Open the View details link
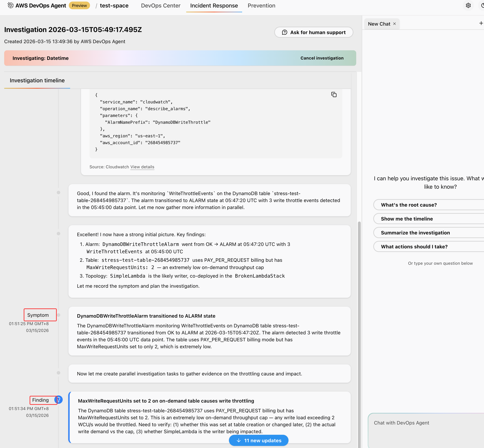Image resolution: width=484 pixels, height=448 pixels. pos(142,167)
